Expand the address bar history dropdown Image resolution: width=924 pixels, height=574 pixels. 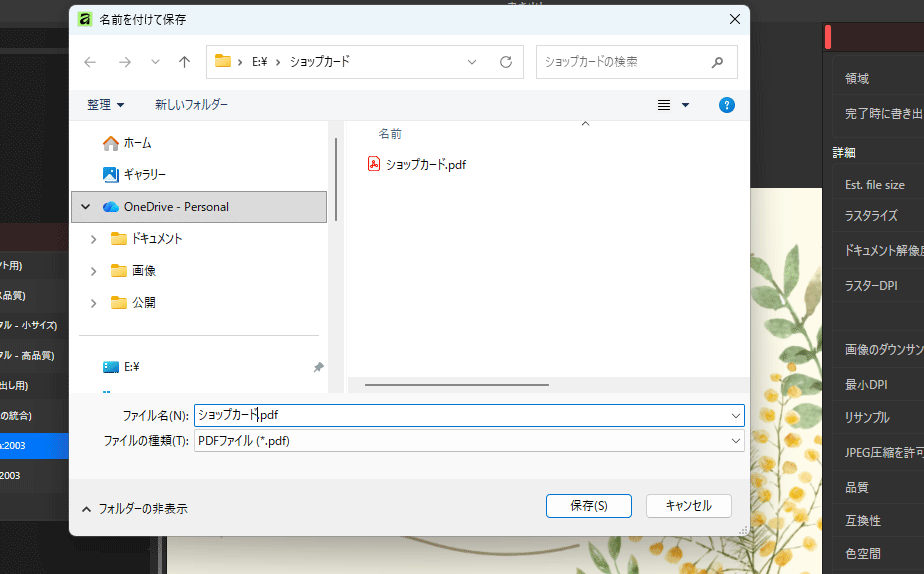click(472, 62)
